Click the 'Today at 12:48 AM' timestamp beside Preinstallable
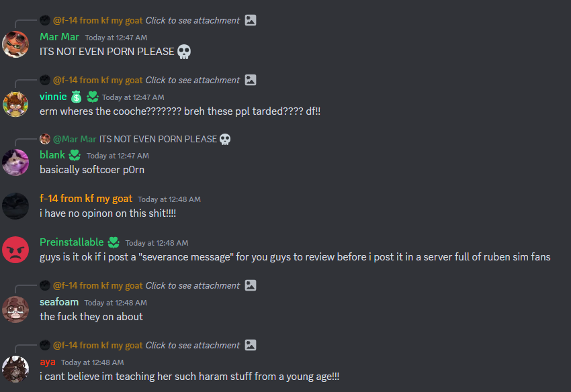This screenshot has height=392, width=571. click(x=157, y=243)
